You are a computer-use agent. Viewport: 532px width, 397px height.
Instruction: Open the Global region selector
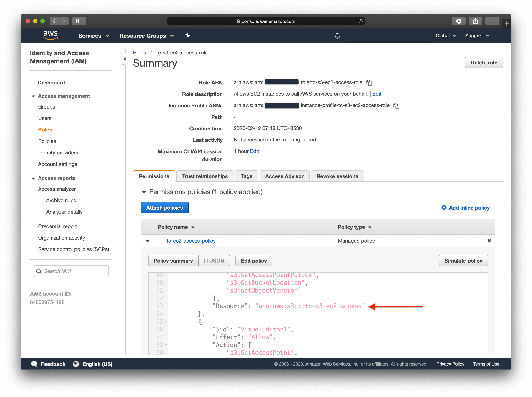[x=445, y=36]
